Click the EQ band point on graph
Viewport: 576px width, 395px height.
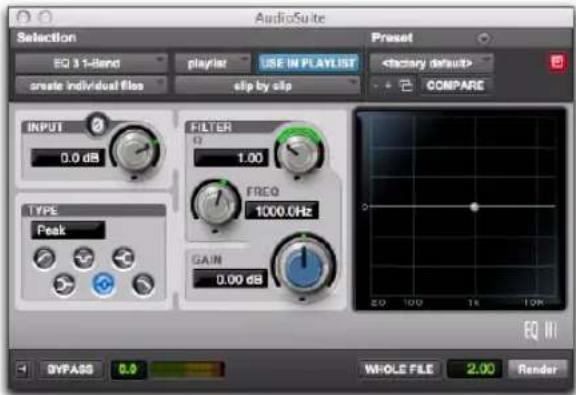[x=474, y=207]
